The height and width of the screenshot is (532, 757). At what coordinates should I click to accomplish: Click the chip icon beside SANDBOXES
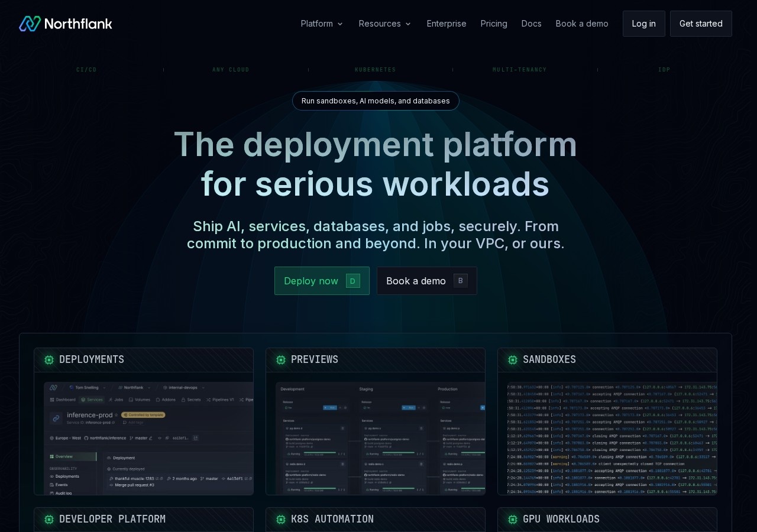pyautogui.click(x=513, y=359)
